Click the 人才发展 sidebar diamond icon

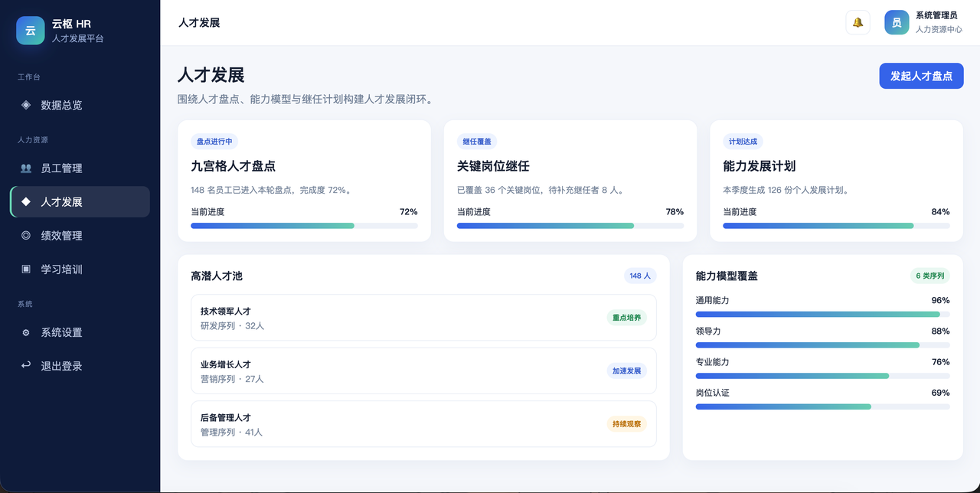click(26, 202)
